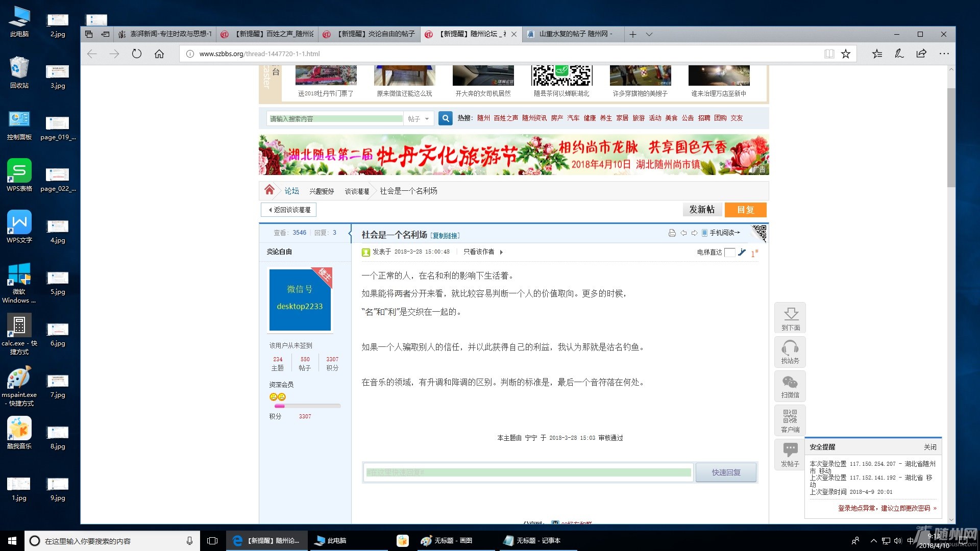
Task: Toggle 只看该作者 author-only filter
Action: coord(479,252)
